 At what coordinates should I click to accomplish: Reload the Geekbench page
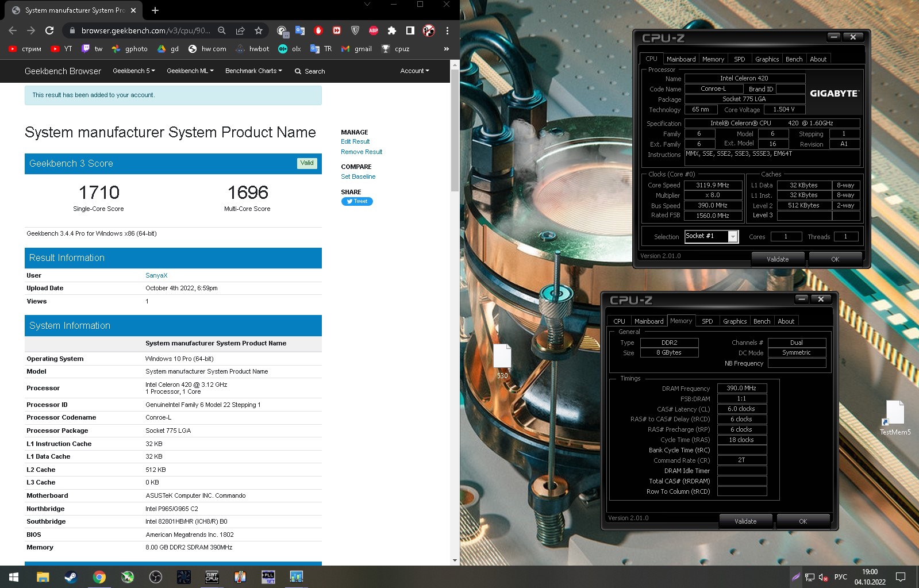point(49,30)
